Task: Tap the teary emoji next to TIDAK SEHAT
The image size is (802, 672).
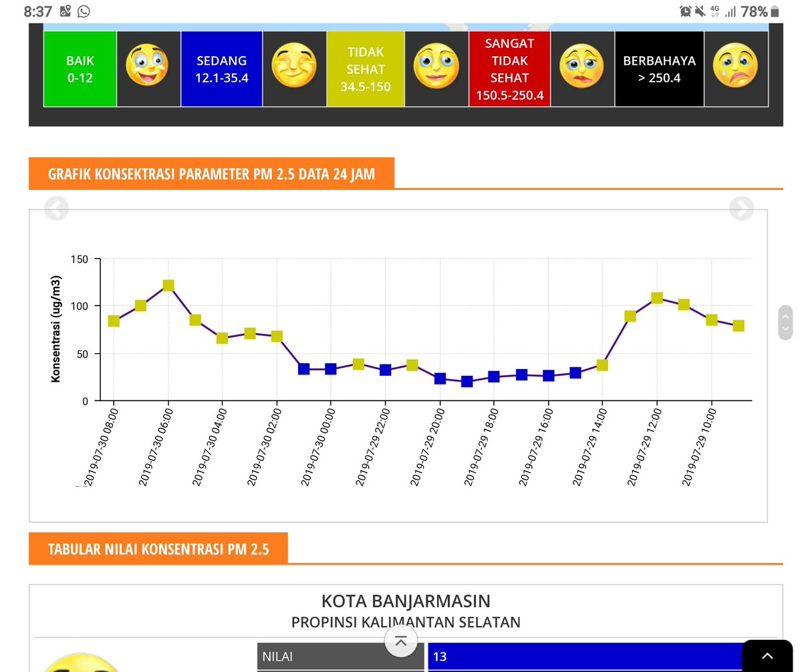Action: click(x=436, y=65)
